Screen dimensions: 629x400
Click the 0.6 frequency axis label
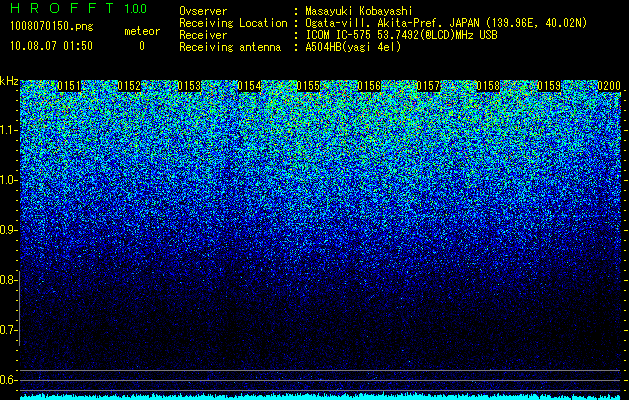pos(8,380)
